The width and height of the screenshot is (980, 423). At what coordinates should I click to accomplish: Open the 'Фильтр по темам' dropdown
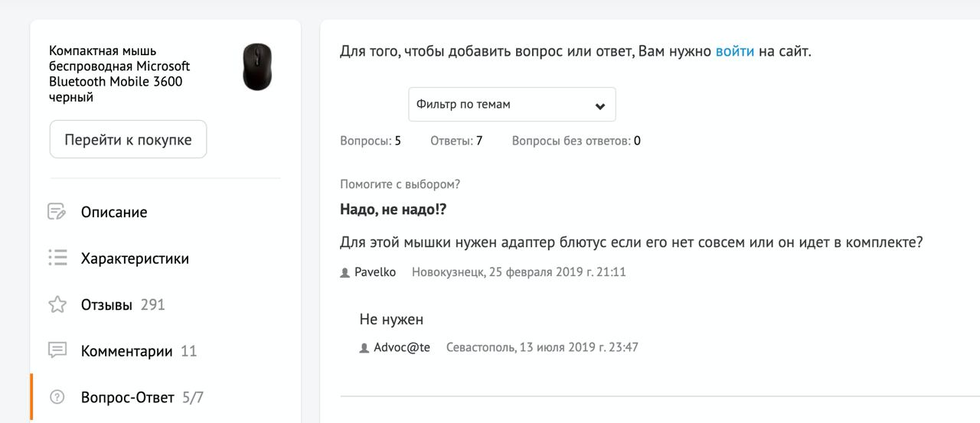[511, 104]
